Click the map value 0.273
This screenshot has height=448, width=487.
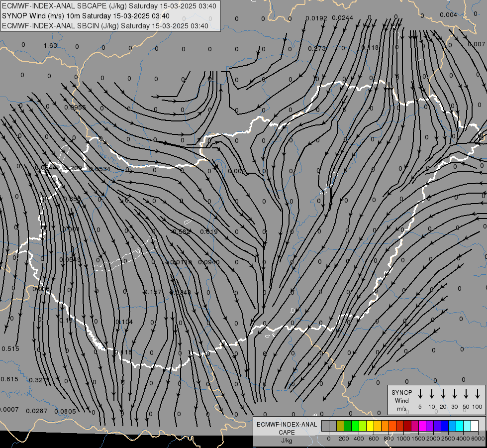(317, 48)
